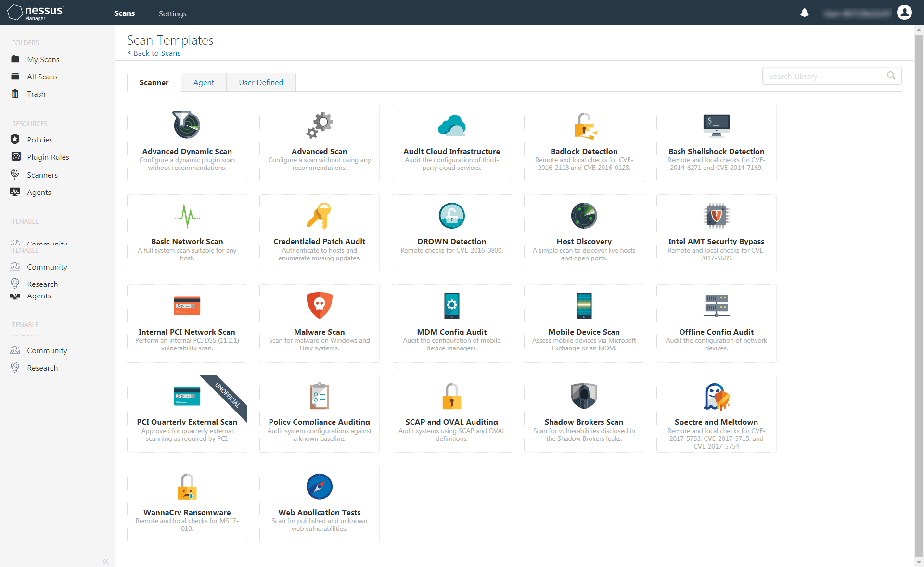Open the Trash folder
The image size is (924, 567).
[36, 94]
